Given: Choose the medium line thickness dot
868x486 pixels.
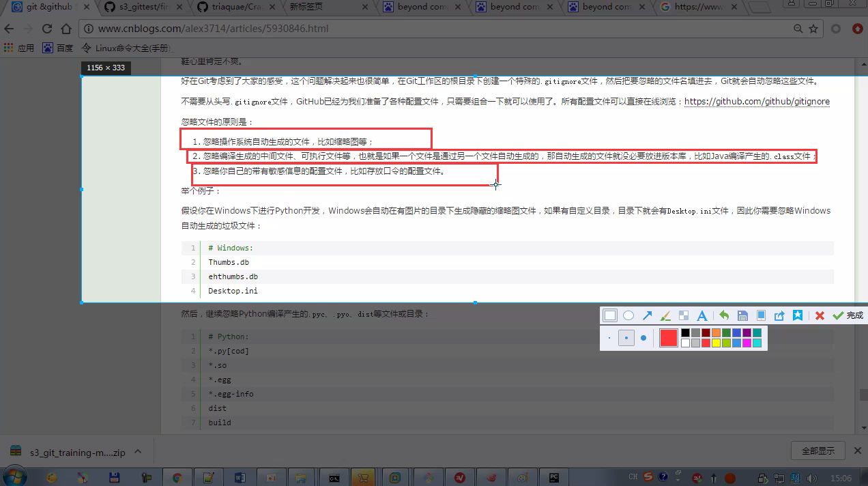Looking at the screenshot, I should (626, 338).
